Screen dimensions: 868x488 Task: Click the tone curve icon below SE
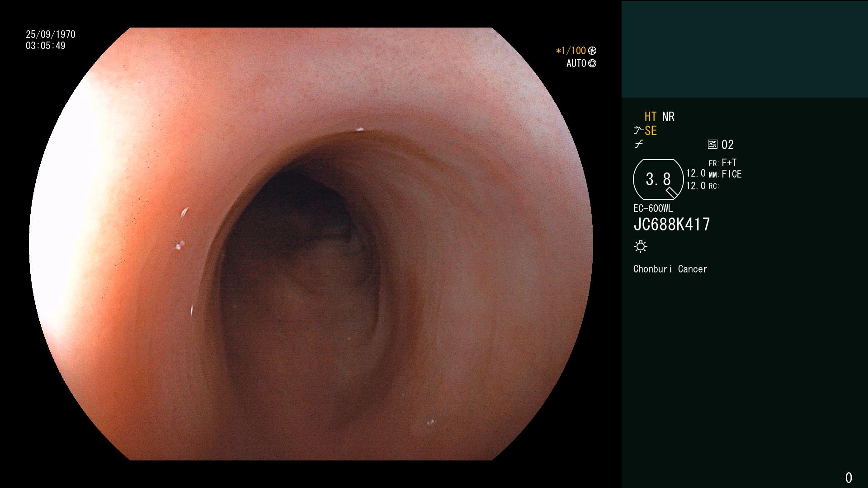coord(639,145)
